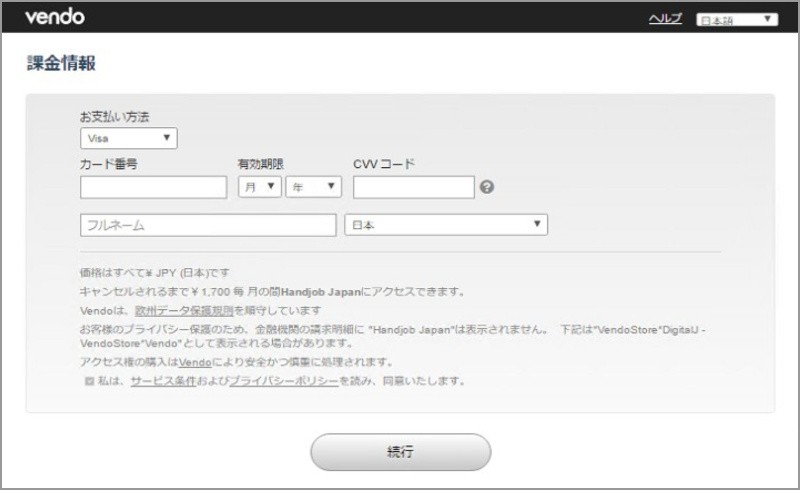Select the カード番号 card number field

(153, 187)
